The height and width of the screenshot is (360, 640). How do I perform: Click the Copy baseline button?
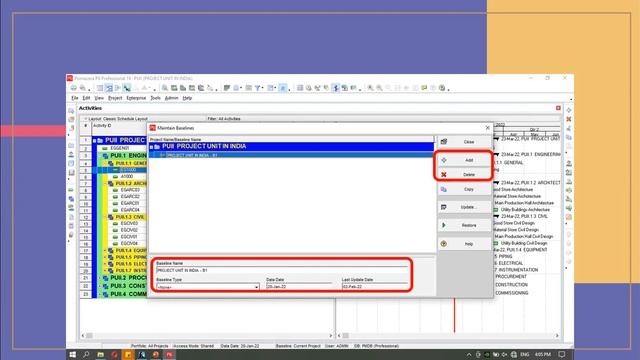click(464, 189)
